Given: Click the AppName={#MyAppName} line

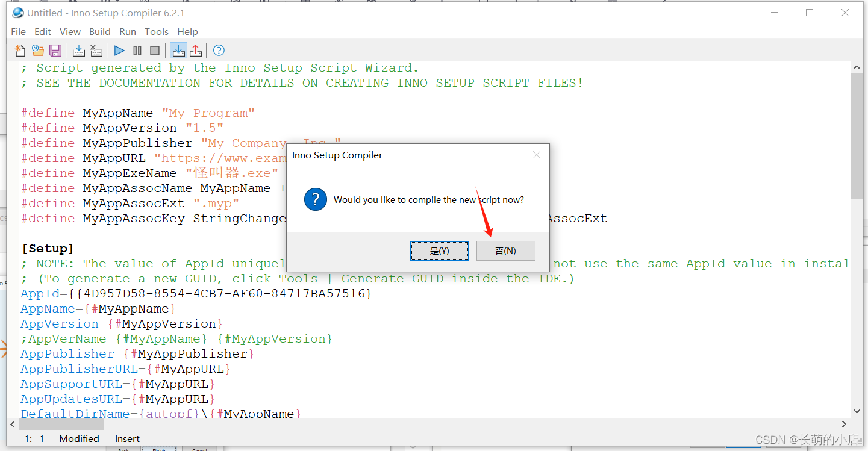Looking at the screenshot, I should tap(98, 309).
